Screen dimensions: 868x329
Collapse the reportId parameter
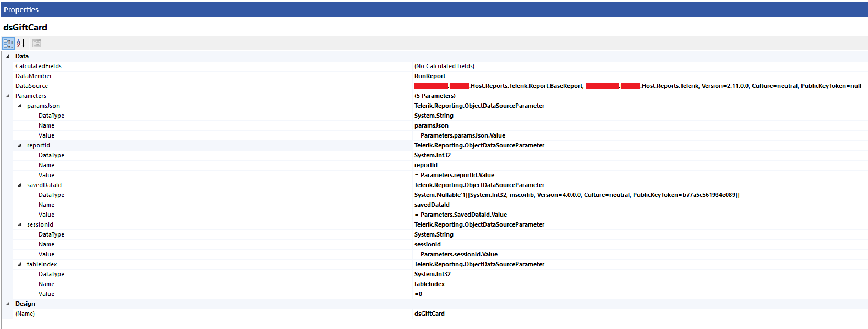pyautogui.click(x=19, y=145)
